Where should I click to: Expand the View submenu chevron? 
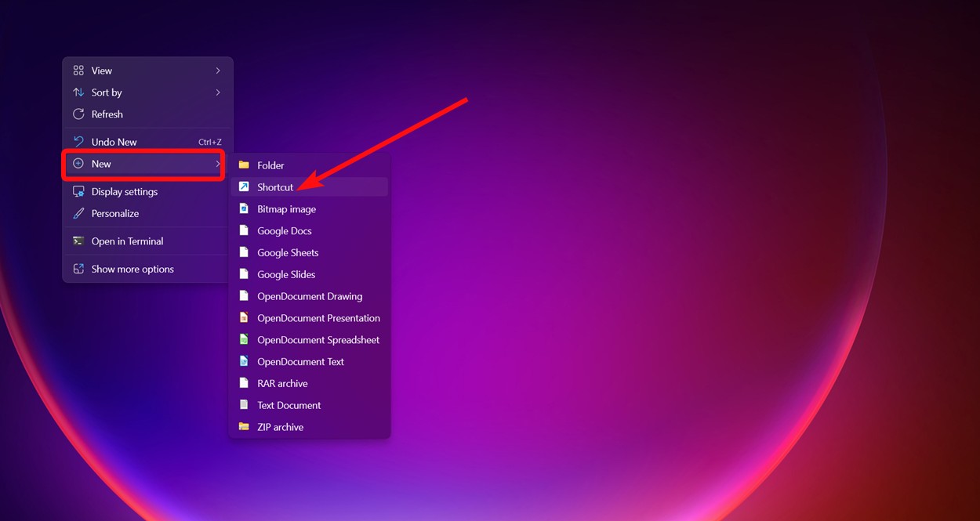218,70
